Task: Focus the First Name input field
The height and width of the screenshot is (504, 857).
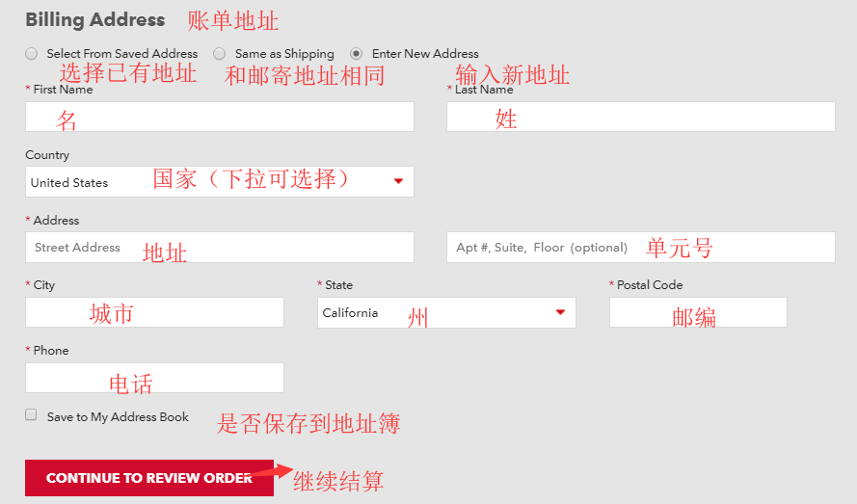Action: pyautogui.click(x=219, y=117)
